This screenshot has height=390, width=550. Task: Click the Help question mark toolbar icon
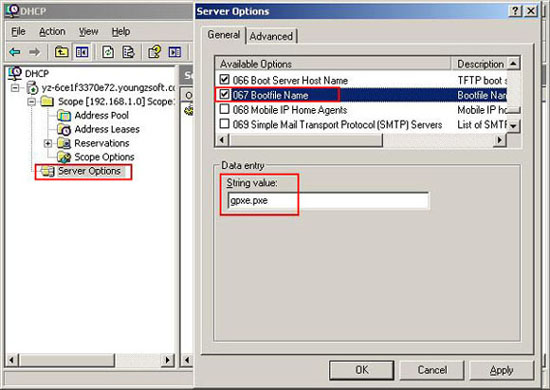(x=154, y=52)
